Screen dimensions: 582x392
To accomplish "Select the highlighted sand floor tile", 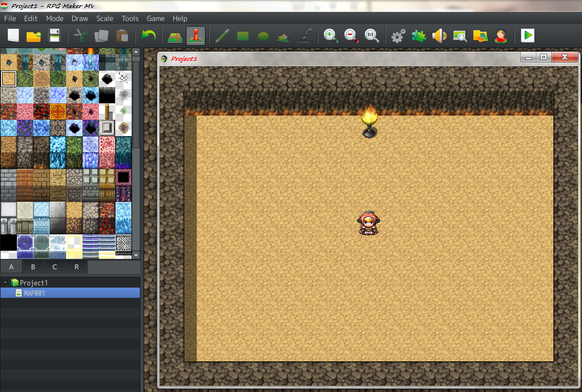I will pyautogui.click(x=9, y=79).
